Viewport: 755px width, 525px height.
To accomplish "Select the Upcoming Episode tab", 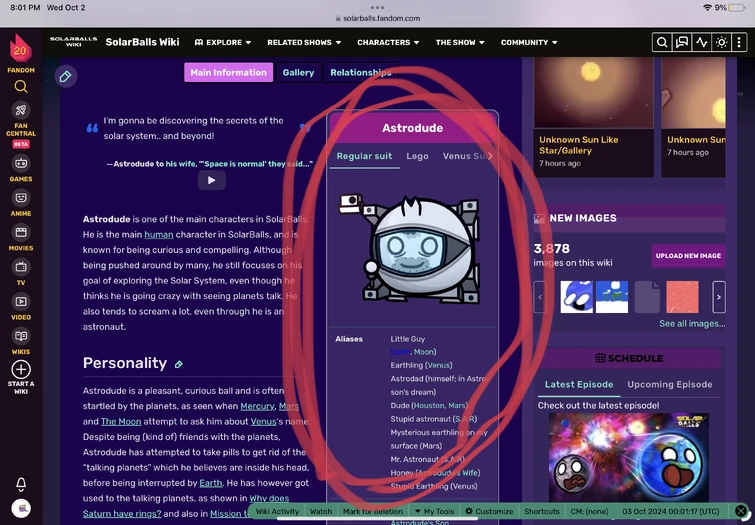I will [x=669, y=384].
